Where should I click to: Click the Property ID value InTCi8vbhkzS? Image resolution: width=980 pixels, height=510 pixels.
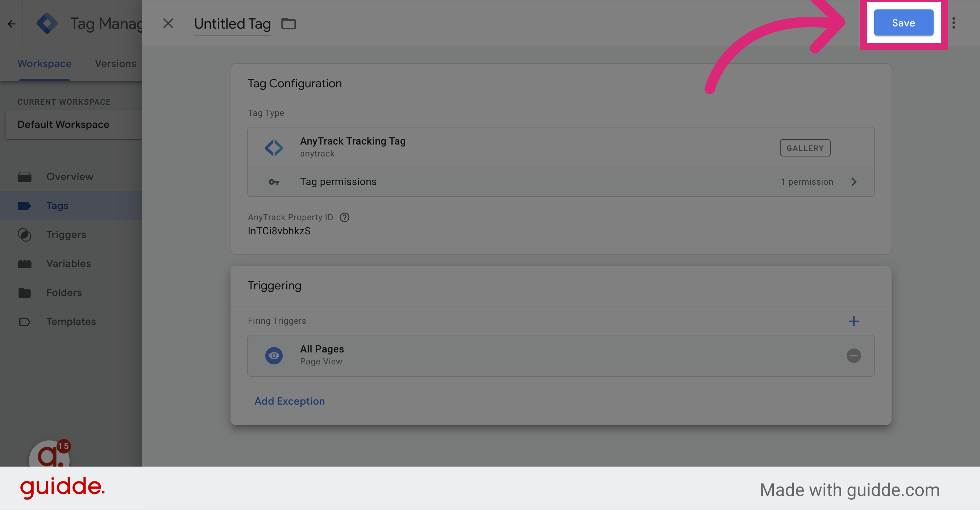pos(279,231)
